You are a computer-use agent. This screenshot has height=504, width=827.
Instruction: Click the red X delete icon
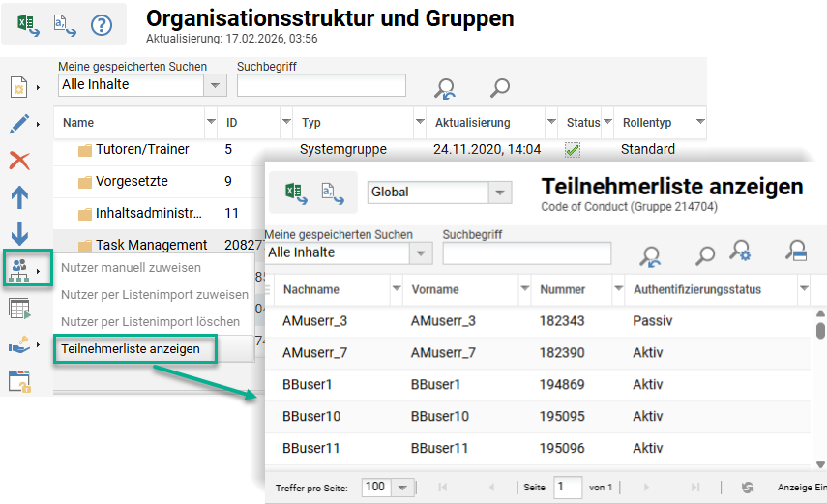tap(19, 161)
